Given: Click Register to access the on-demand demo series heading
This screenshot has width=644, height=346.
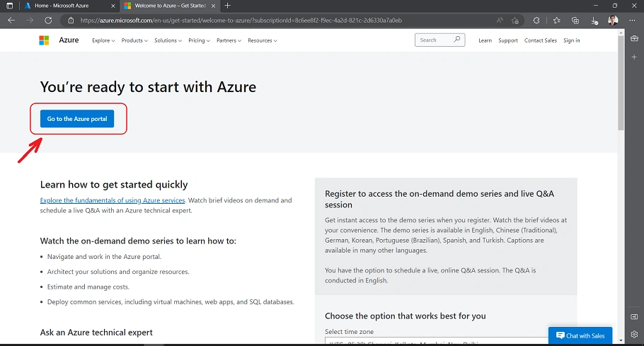Looking at the screenshot, I should [x=439, y=199].
